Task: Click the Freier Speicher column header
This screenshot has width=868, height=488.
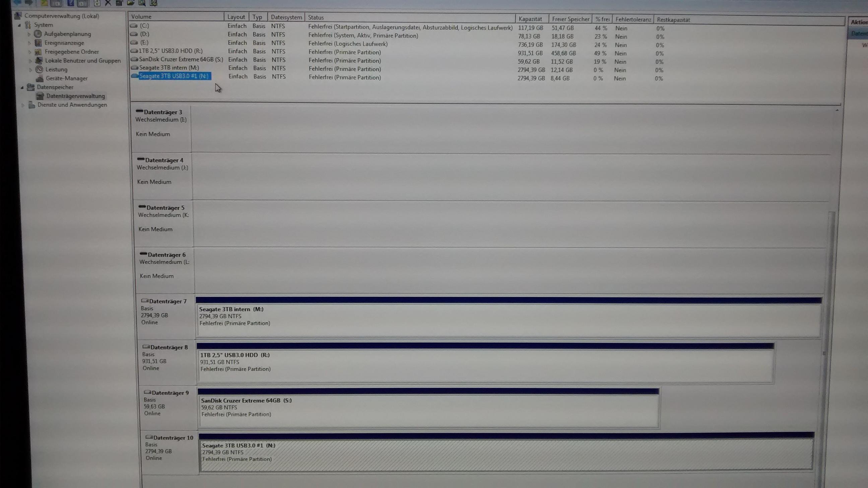Action: coord(570,19)
